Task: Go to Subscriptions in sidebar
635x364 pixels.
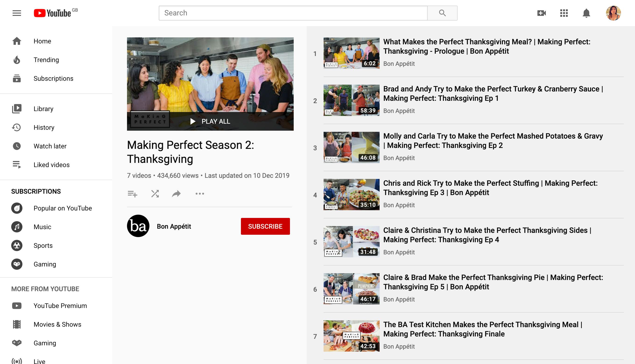Action: (56, 78)
